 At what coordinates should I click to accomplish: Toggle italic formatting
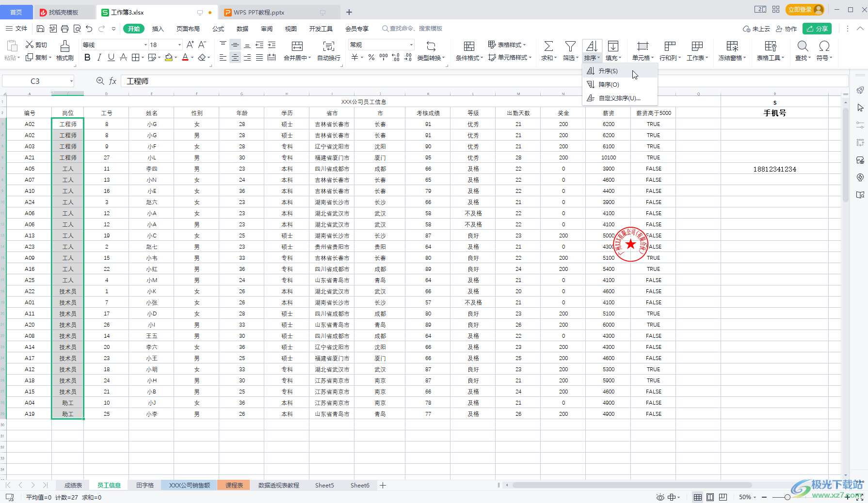(x=99, y=58)
